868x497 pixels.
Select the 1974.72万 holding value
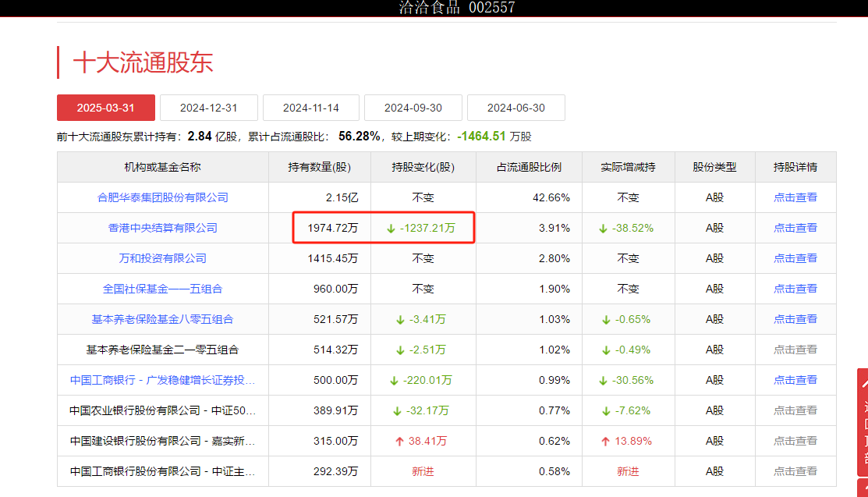pyautogui.click(x=333, y=228)
